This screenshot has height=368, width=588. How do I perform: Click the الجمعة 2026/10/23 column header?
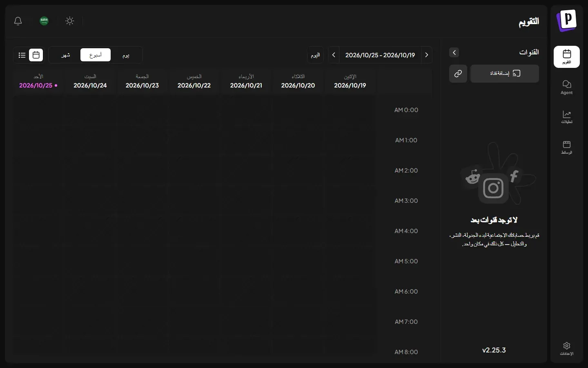tap(142, 81)
